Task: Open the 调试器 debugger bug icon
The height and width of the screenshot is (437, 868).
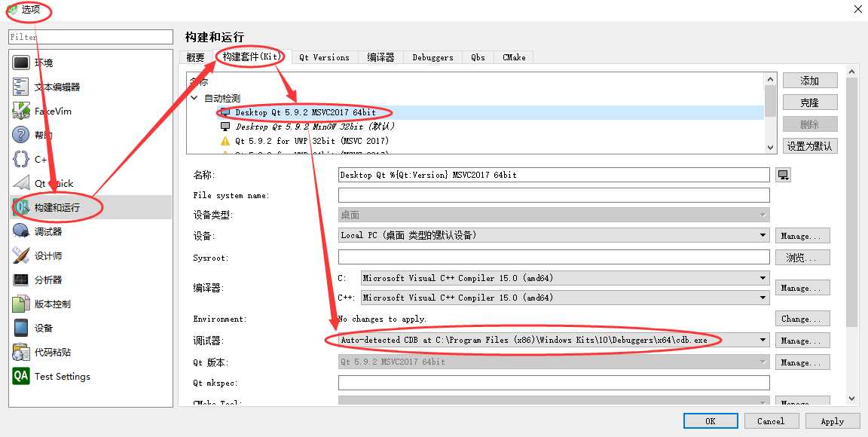Action: (x=21, y=231)
